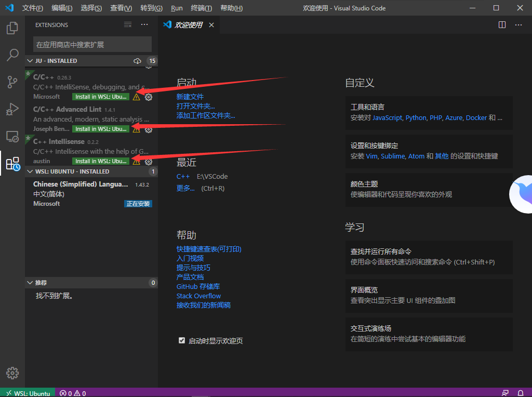Open 产品文档 help link
Screen dimensions: 532x397
pos(190,277)
